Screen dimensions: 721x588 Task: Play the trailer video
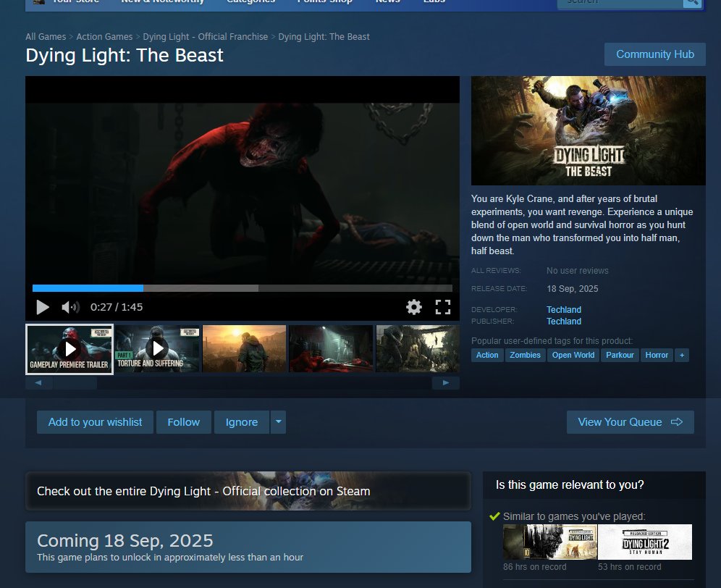coord(42,307)
